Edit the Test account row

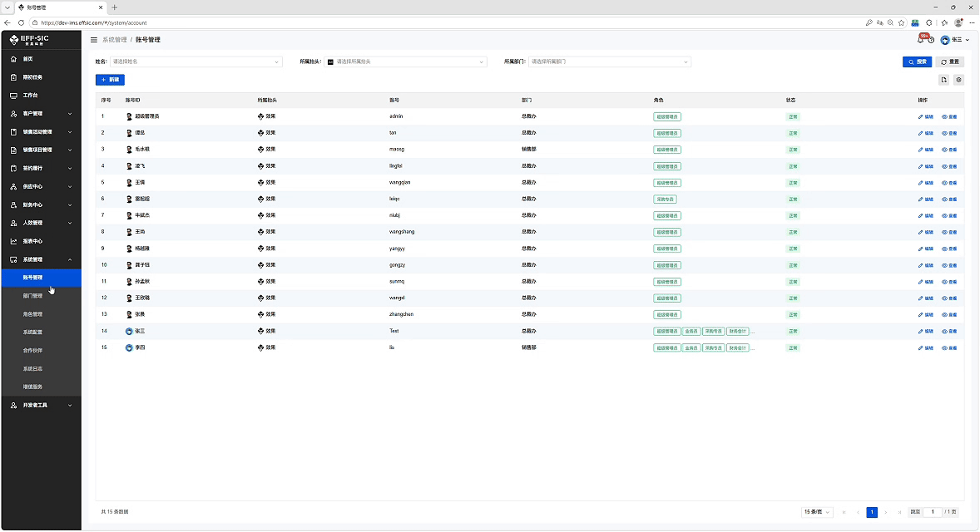925,332
